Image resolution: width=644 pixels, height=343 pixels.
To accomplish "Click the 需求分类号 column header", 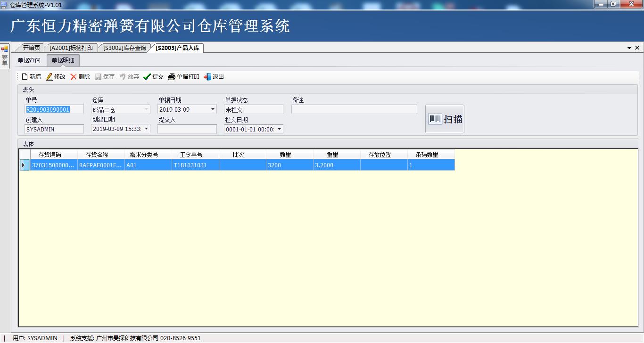I will (148, 155).
